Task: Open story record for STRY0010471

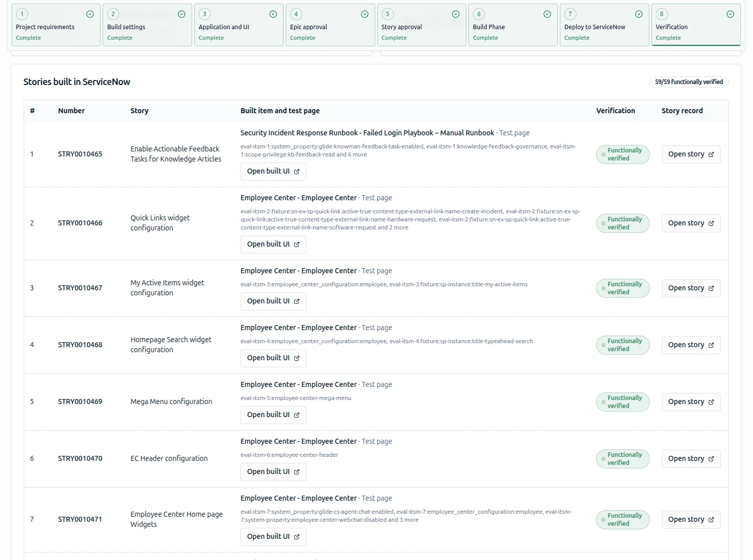Action: (691, 520)
